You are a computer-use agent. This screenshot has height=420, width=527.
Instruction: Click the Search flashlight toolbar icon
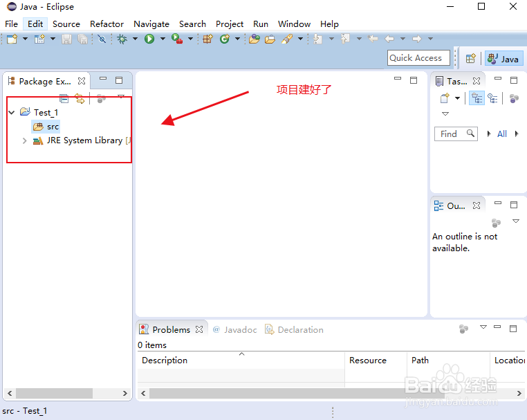pyautogui.click(x=287, y=39)
